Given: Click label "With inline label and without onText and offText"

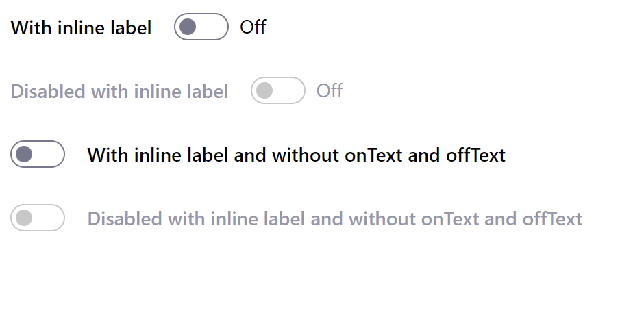Looking at the screenshot, I should point(296,155).
